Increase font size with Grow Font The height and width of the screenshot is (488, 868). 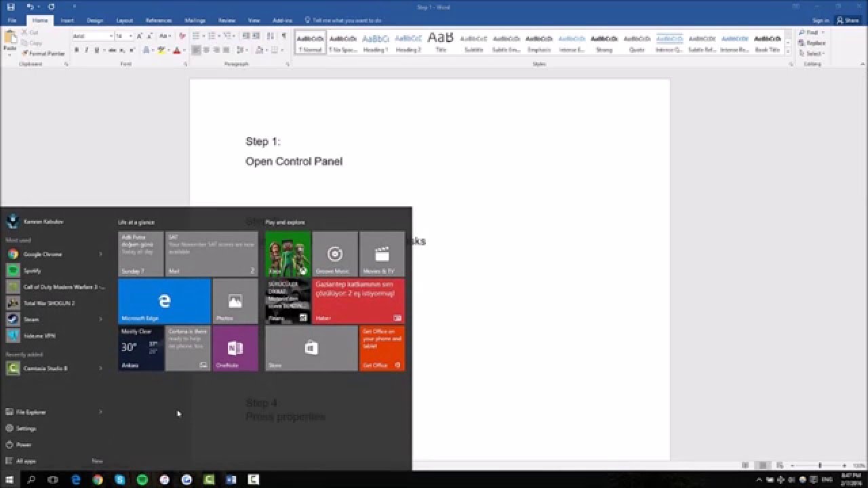pos(139,36)
